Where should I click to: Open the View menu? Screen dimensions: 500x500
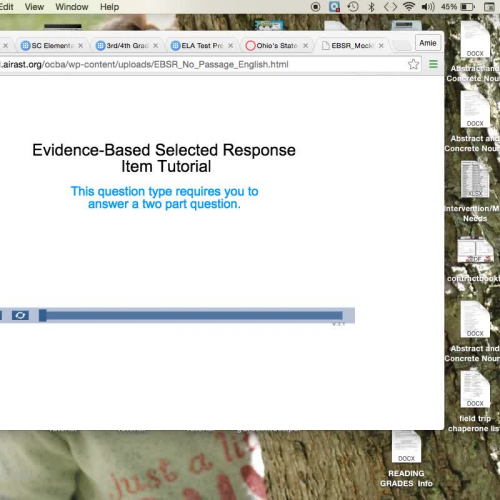34,7
